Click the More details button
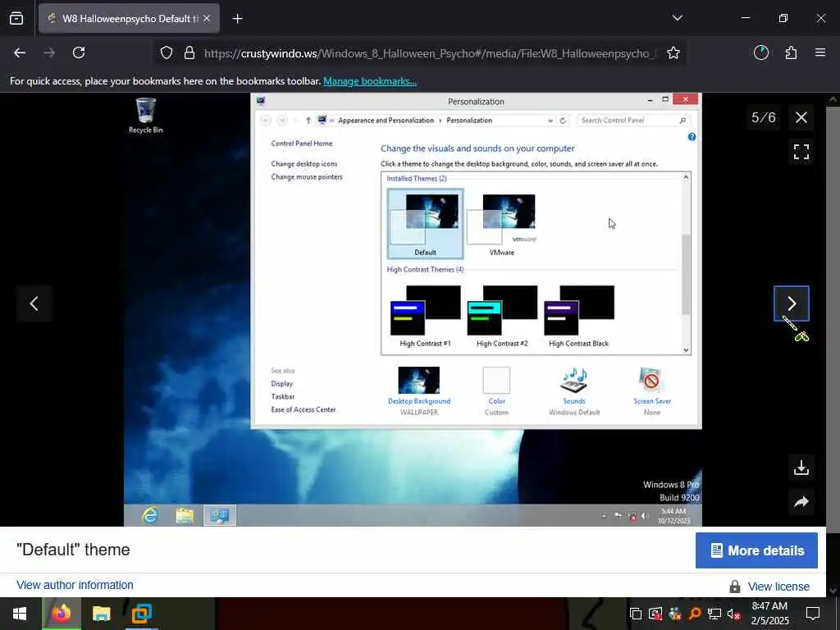 (756, 550)
